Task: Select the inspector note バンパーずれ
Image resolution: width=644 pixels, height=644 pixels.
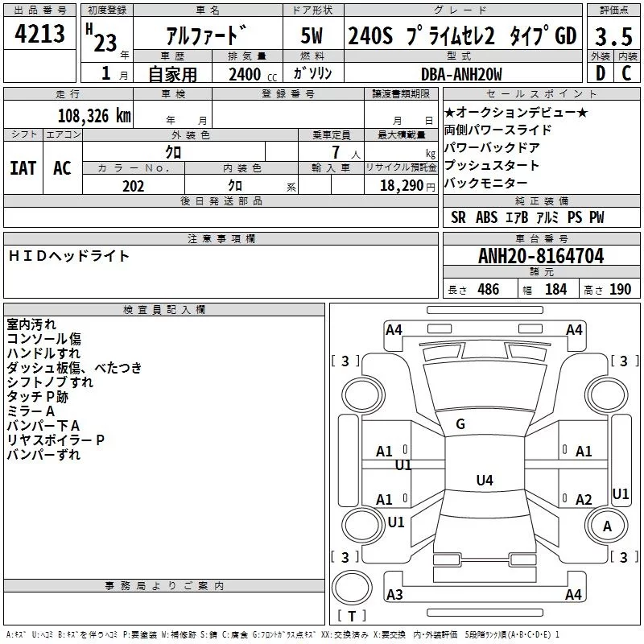Action: pos(43,455)
